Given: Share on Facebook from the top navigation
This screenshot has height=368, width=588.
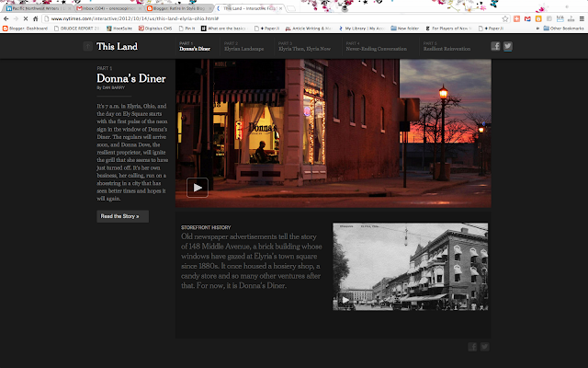Looking at the screenshot, I should [x=495, y=46].
